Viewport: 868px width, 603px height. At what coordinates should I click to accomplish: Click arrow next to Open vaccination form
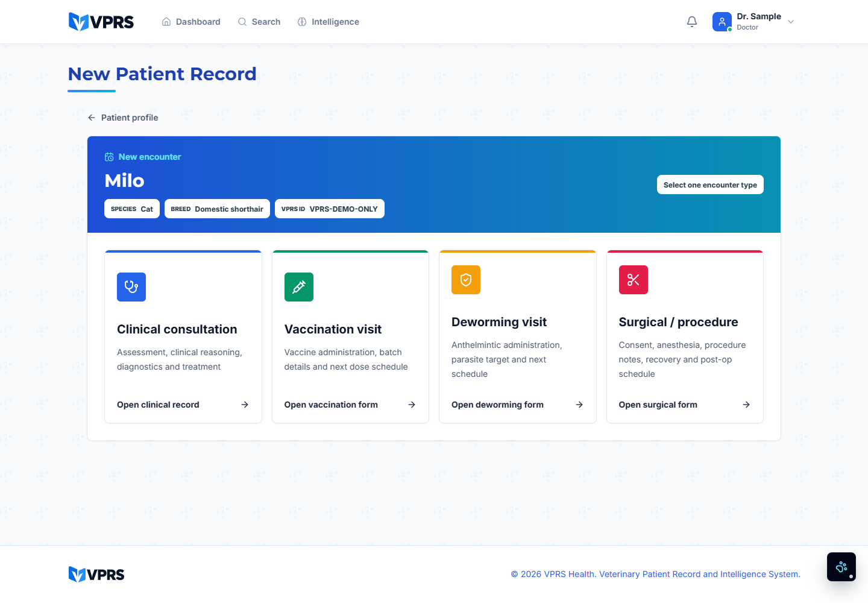point(412,405)
